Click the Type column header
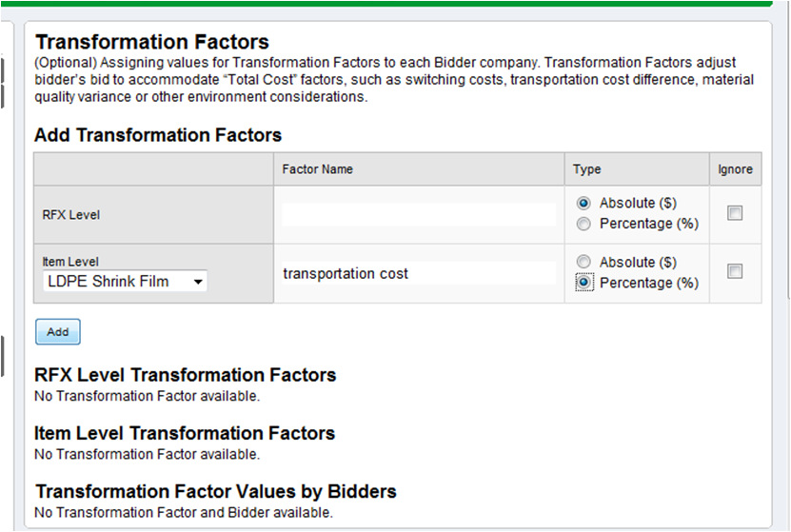The width and height of the screenshot is (791, 532). click(x=587, y=169)
